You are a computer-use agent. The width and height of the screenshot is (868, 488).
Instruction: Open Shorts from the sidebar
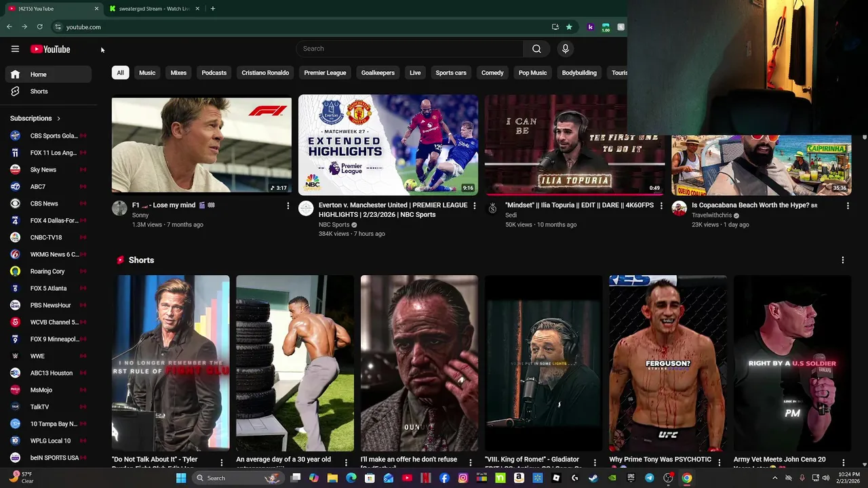(x=48, y=91)
